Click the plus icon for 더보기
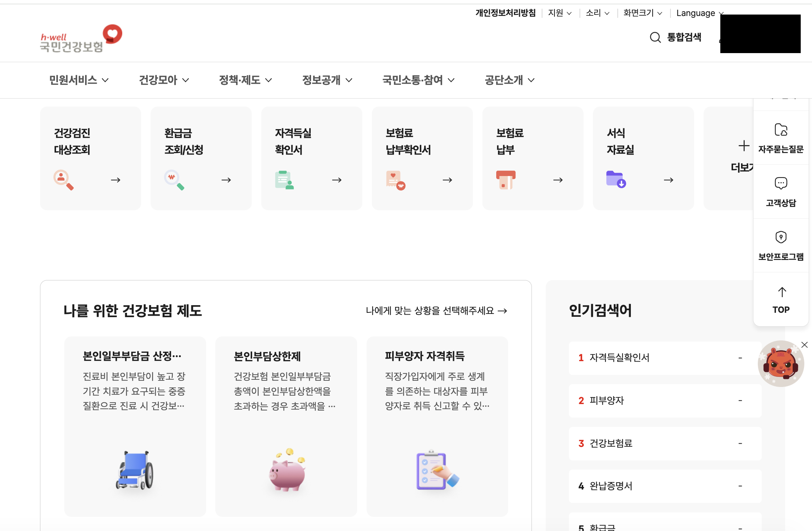The height and width of the screenshot is (531, 812). pyautogui.click(x=744, y=146)
